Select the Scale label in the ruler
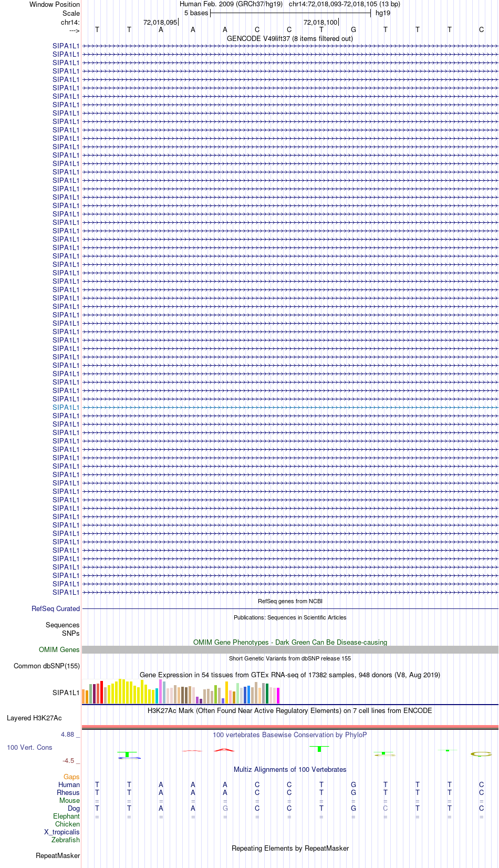The height and width of the screenshot is (868, 499). click(x=71, y=13)
